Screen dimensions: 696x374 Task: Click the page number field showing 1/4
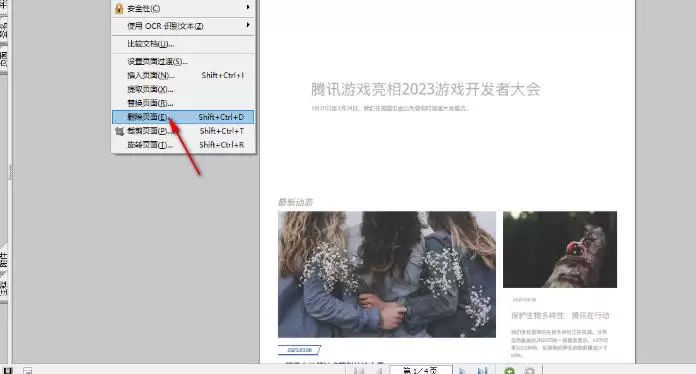tap(421, 370)
